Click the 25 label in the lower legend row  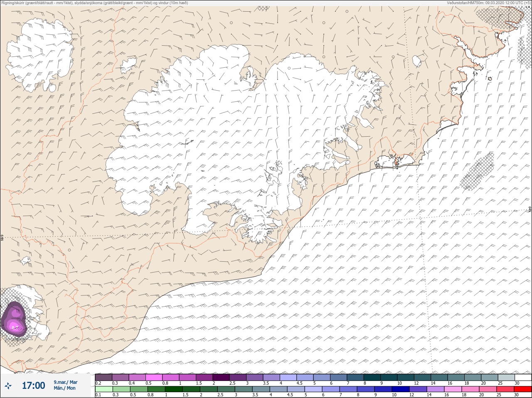tap(499, 395)
